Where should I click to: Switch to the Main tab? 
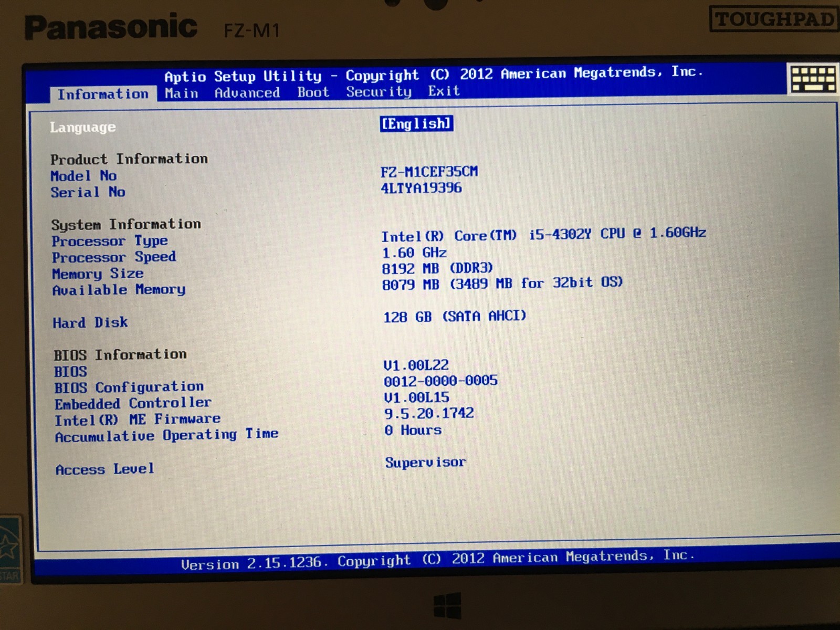tap(182, 93)
